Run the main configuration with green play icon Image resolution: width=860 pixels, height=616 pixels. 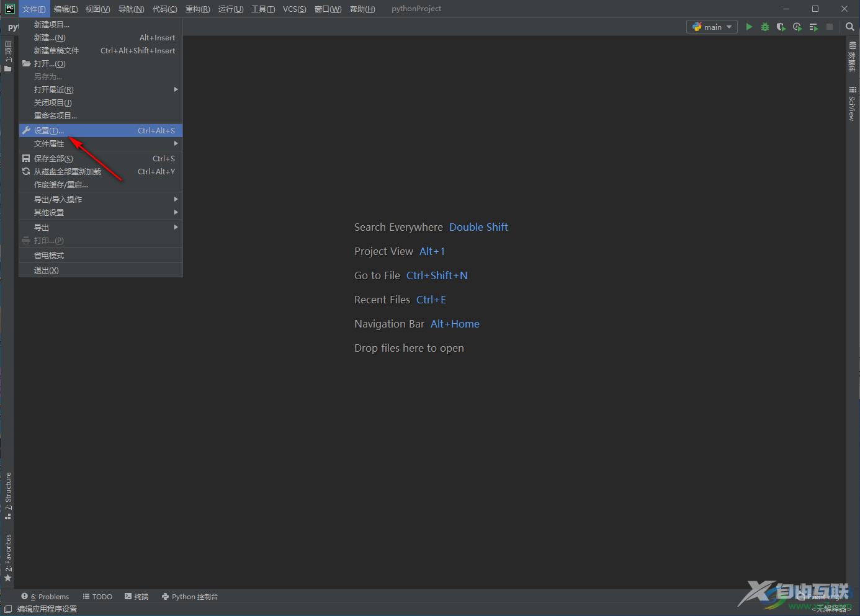tap(749, 27)
